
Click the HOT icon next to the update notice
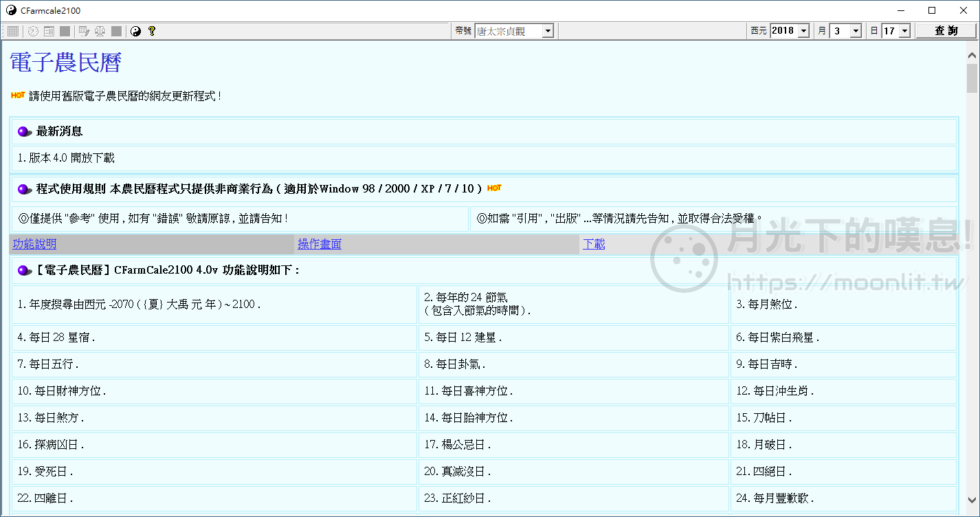pos(16,96)
